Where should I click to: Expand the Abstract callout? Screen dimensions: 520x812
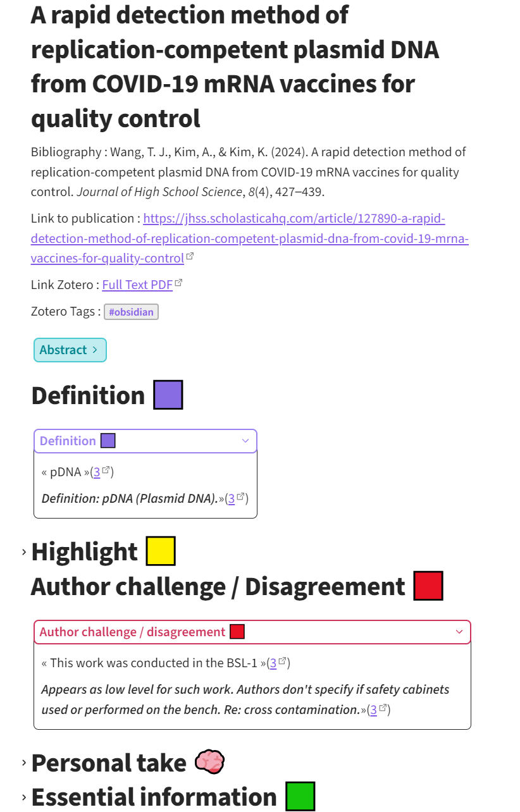[x=70, y=350]
